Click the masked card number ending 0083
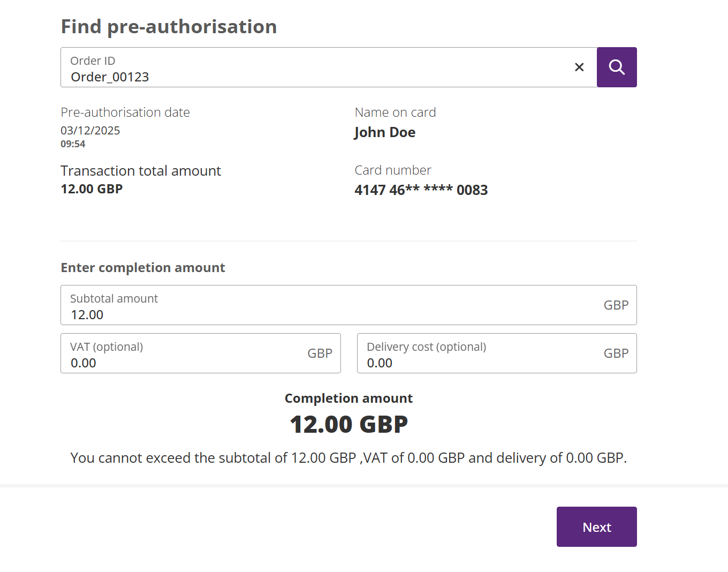This screenshot has height=572, width=728. [x=421, y=190]
